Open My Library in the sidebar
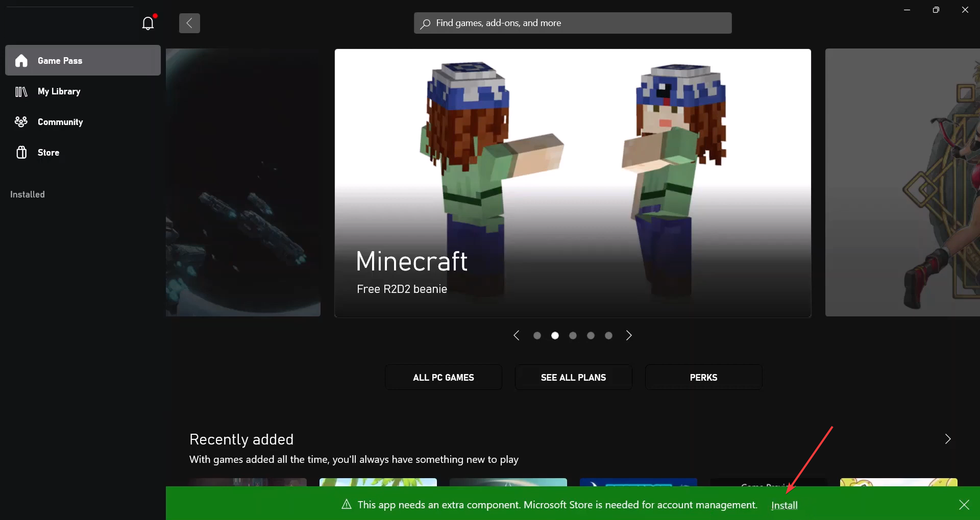 [83, 91]
